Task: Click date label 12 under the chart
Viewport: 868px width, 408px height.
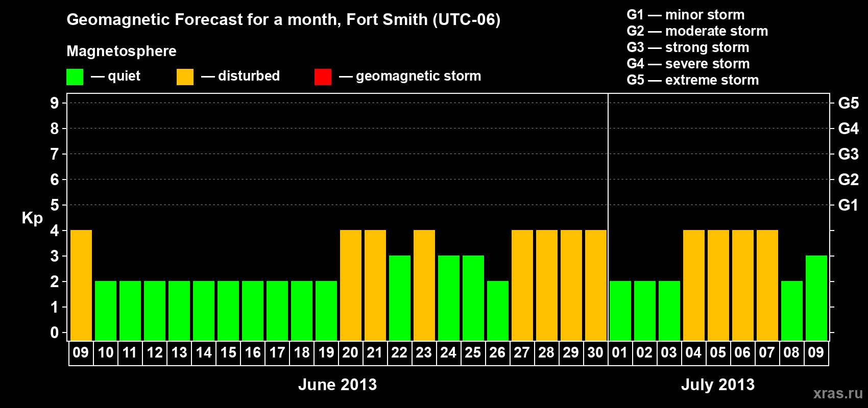Action: pyautogui.click(x=155, y=353)
